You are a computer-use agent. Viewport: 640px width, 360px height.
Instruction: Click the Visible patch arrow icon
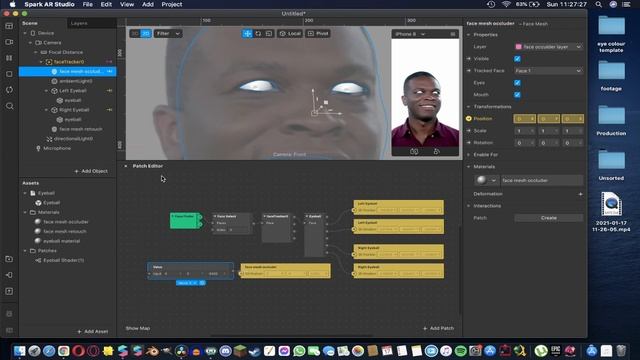coord(469,59)
